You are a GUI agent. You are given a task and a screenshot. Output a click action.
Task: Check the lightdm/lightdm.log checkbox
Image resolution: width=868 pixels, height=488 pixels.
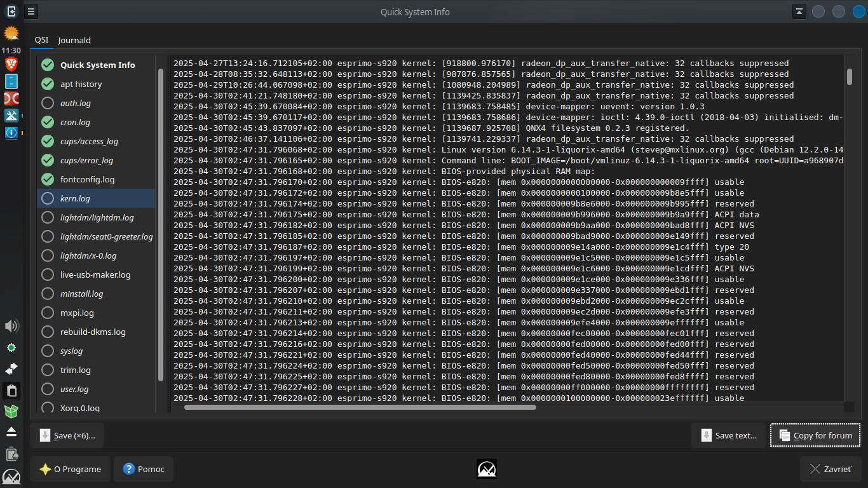pos(48,217)
